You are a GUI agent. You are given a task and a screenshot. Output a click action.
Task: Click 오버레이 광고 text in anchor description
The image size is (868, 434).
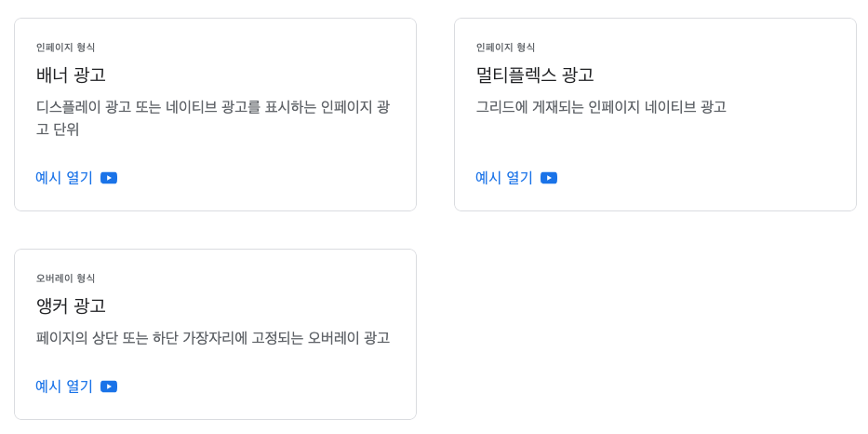pyautogui.click(x=349, y=338)
